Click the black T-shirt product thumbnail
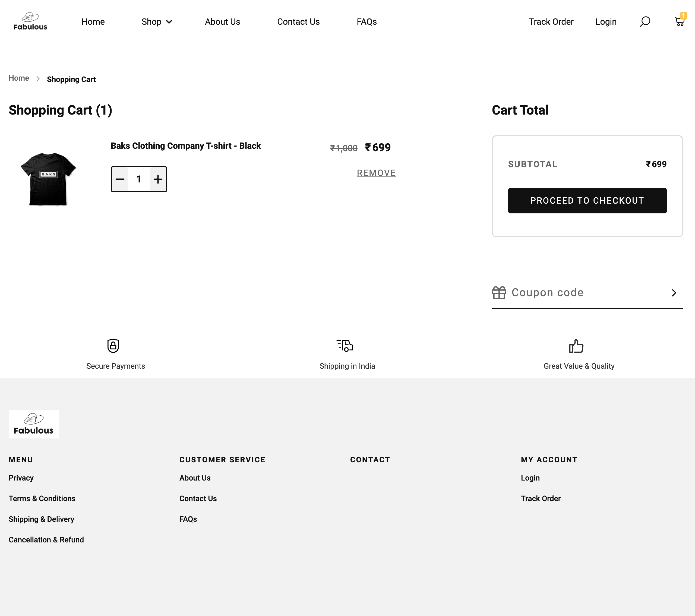Screen dimensions: 695x616 pyautogui.click(x=48, y=178)
